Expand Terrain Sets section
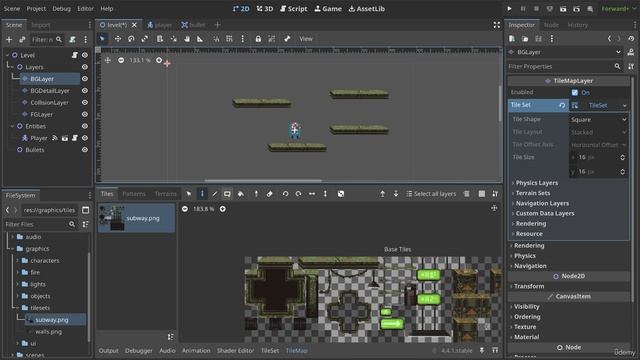Image resolution: width=640 pixels, height=360 pixels. pos(532,193)
